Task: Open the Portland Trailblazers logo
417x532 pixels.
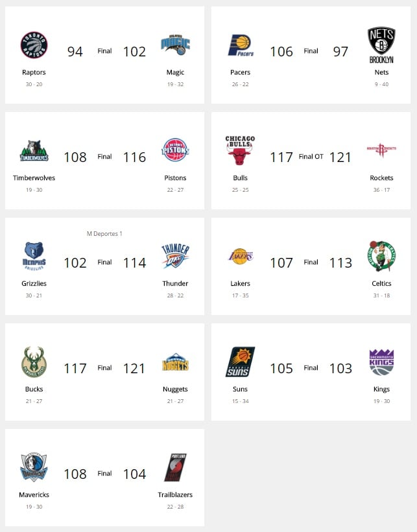Action: coord(175,468)
